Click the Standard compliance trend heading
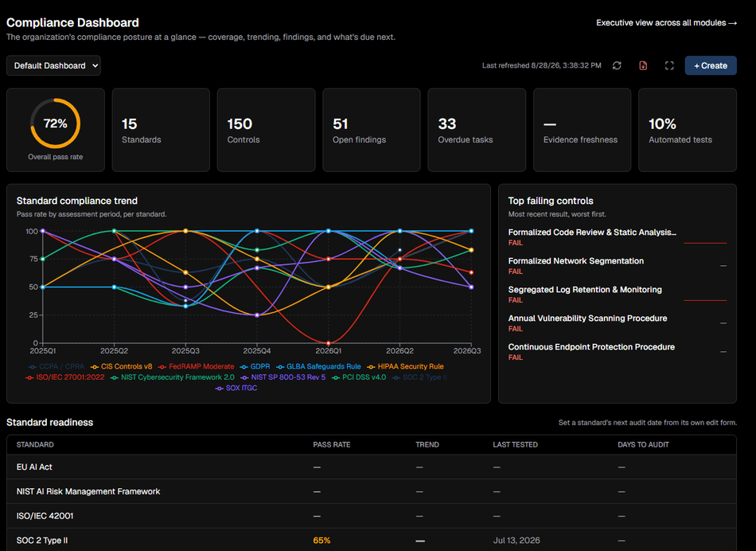This screenshot has width=756, height=551. (x=77, y=201)
